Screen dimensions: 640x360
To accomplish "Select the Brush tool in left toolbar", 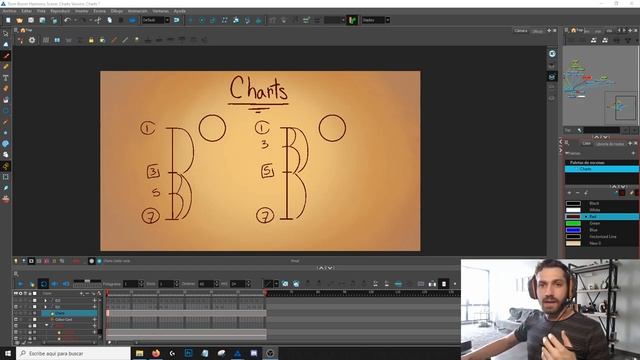I will tap(6, 56).
